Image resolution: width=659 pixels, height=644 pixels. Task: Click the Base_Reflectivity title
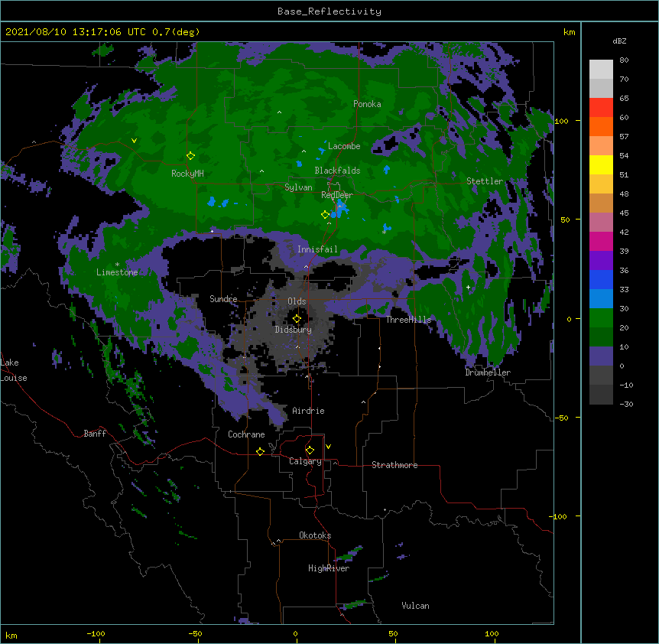329,11
